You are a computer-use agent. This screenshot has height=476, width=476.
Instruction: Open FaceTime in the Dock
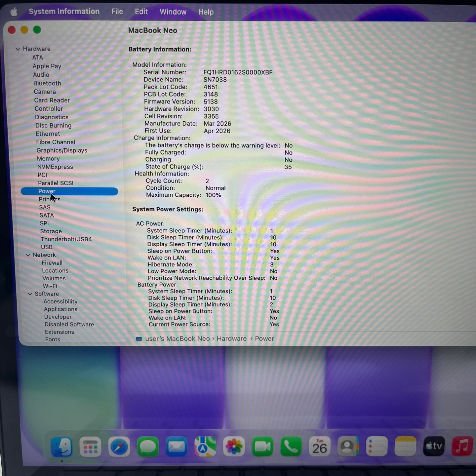coord(262,447)
